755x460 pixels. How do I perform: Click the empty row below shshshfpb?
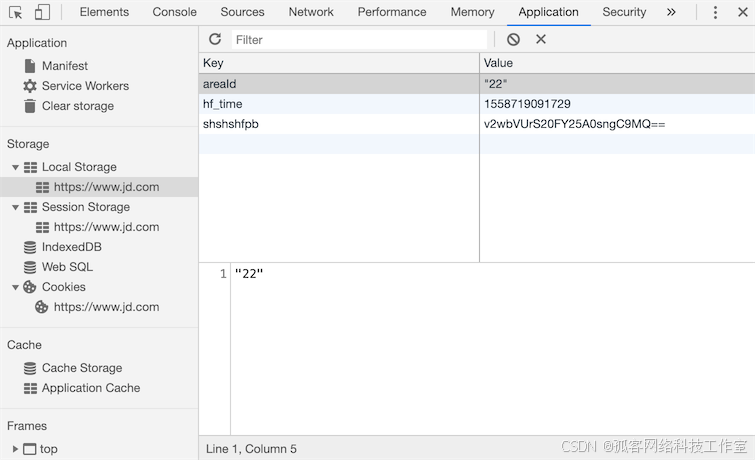point(477,145)
